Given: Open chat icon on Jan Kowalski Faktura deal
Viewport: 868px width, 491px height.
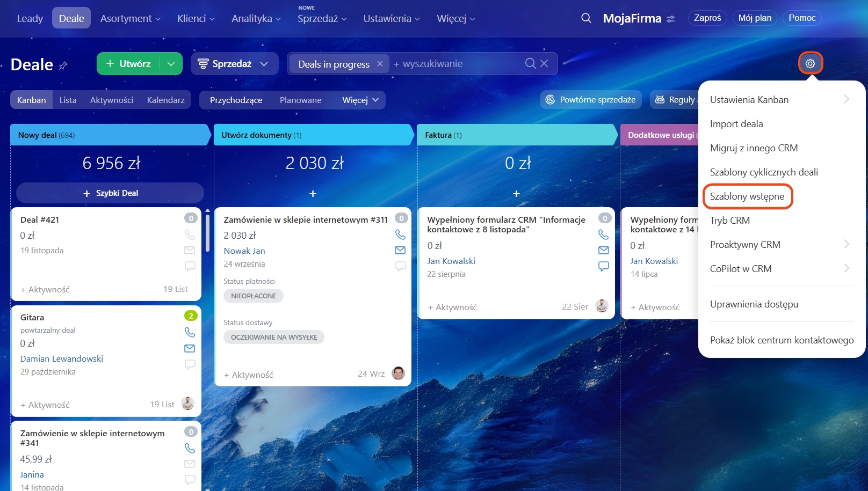Looking at the screenshot, I should [603, 266].
